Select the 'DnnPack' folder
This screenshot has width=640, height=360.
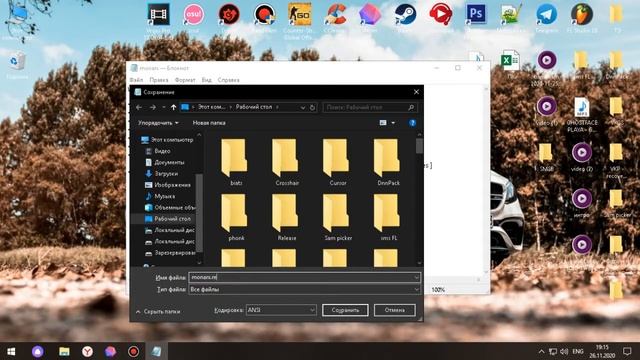pyautogui.click(x=387, y=162)
